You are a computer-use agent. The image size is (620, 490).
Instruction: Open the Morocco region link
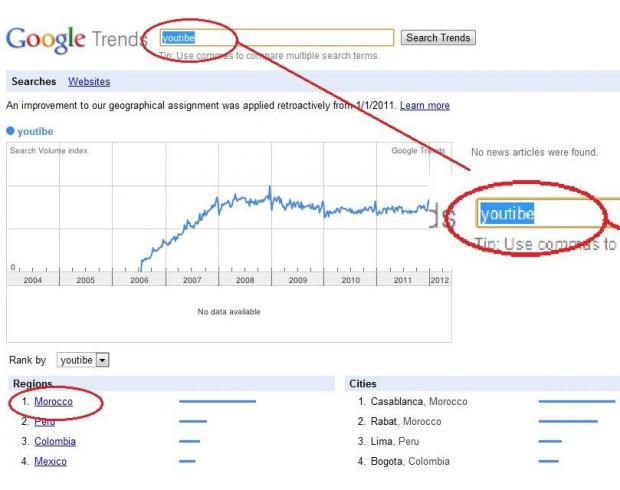pyautogui.click(x=53, y=401)
